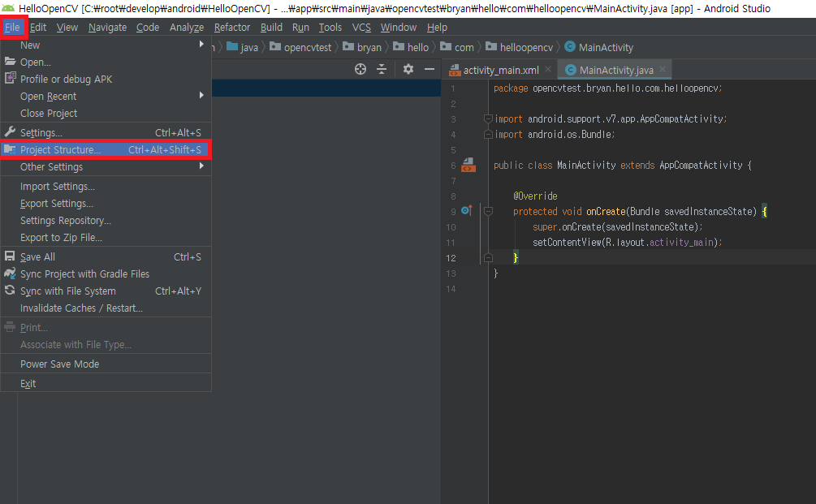Open the File menu

(12, 27)
